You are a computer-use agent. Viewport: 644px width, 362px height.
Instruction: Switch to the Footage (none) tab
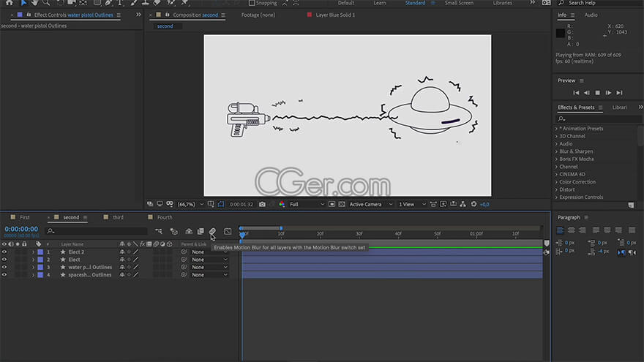pyautogui.click(x=258, y=15)
